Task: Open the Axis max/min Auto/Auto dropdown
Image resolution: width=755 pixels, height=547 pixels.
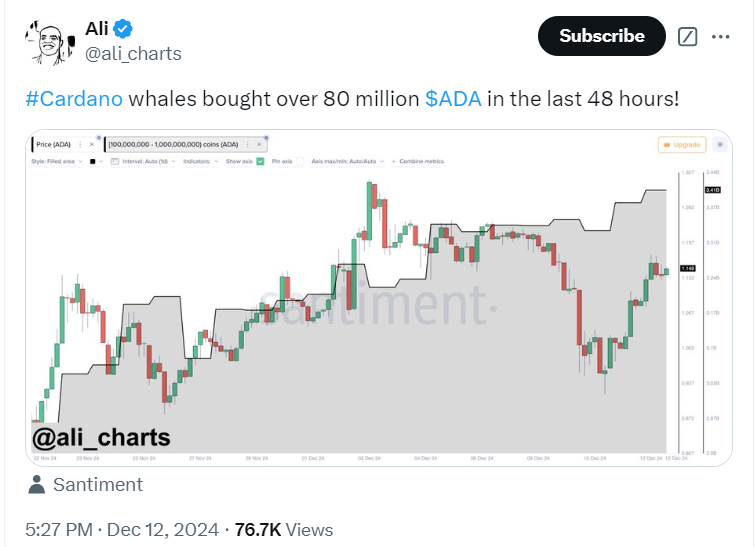Action: pos(348,161)
